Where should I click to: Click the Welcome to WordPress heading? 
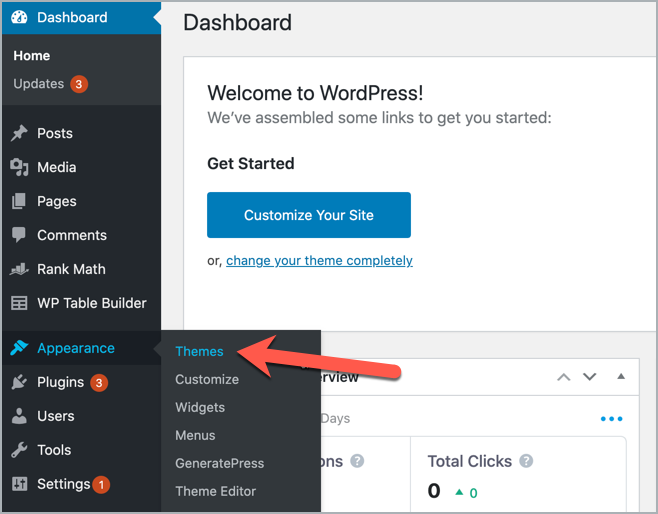(315, 93)
